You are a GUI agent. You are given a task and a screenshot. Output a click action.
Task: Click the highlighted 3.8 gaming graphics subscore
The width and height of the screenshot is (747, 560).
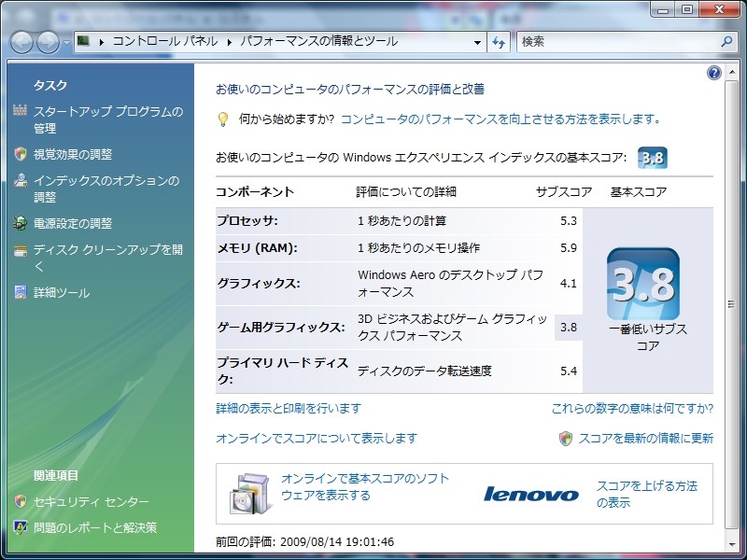pos(569,328)
